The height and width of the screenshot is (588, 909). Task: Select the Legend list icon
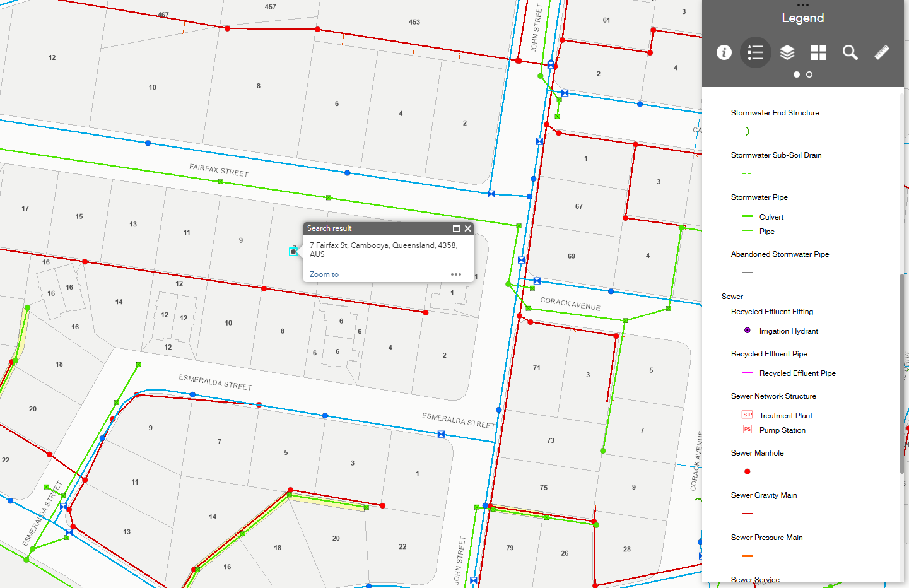coord(755,52)
